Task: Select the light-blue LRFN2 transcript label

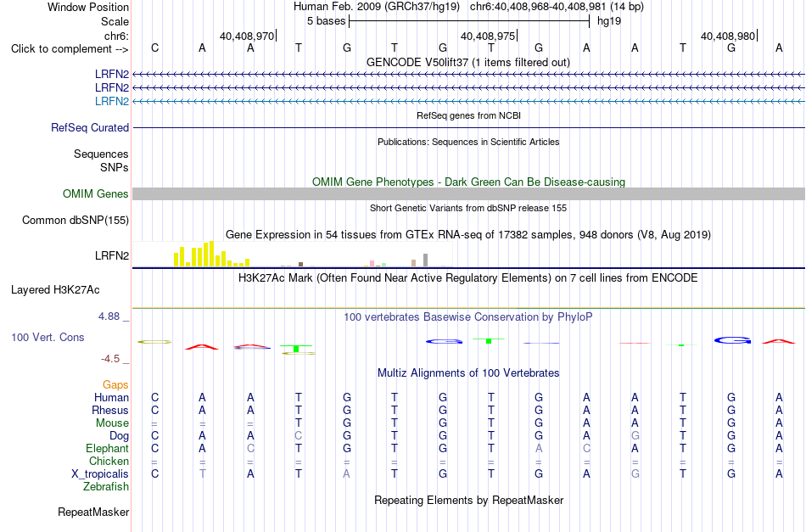Action: pyautogui.click(x=111, y=101)
